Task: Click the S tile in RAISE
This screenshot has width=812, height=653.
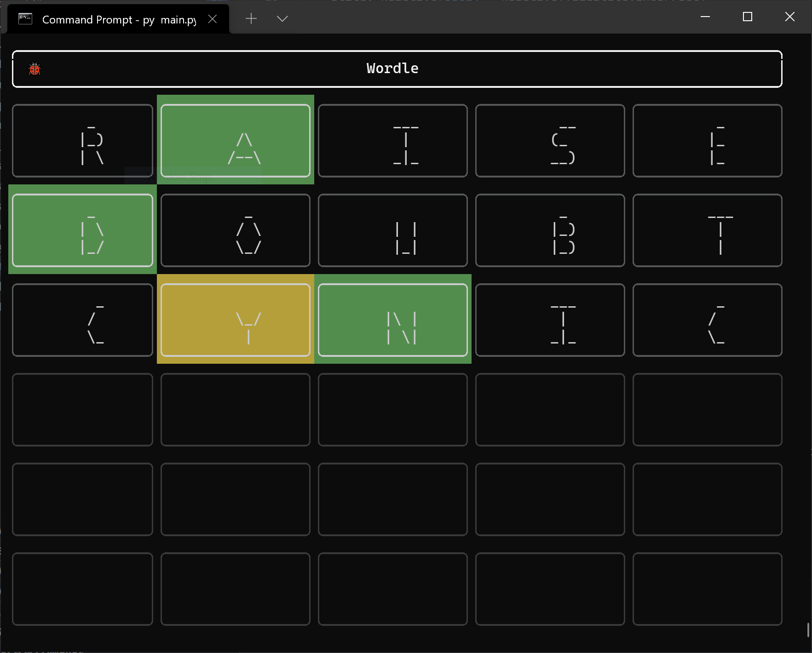Action: [x=550, y=141]
